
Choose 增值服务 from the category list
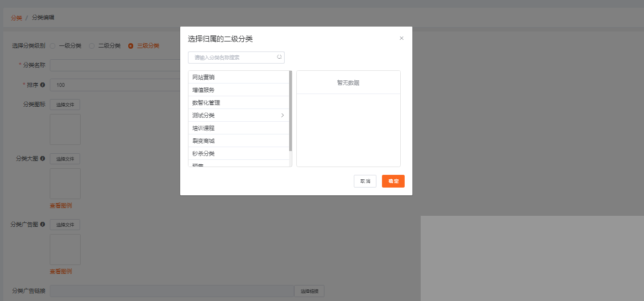pyautogui.click(x=203, y=90)
